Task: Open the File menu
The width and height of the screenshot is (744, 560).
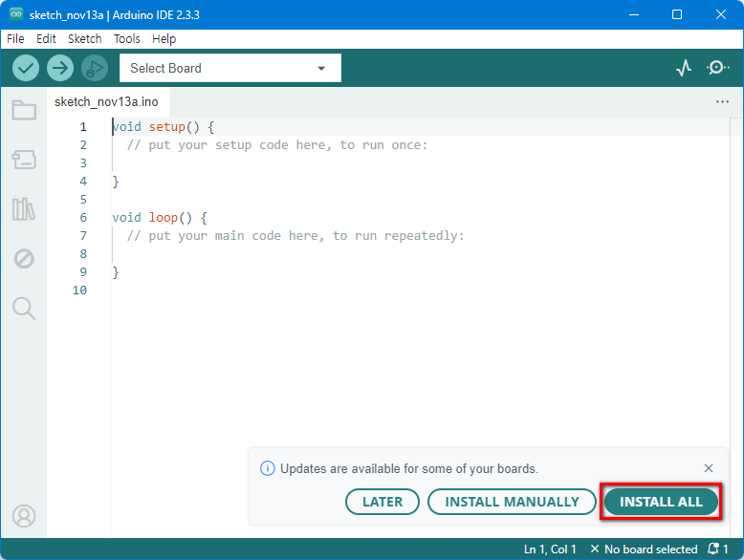Action: coord(15,39)
